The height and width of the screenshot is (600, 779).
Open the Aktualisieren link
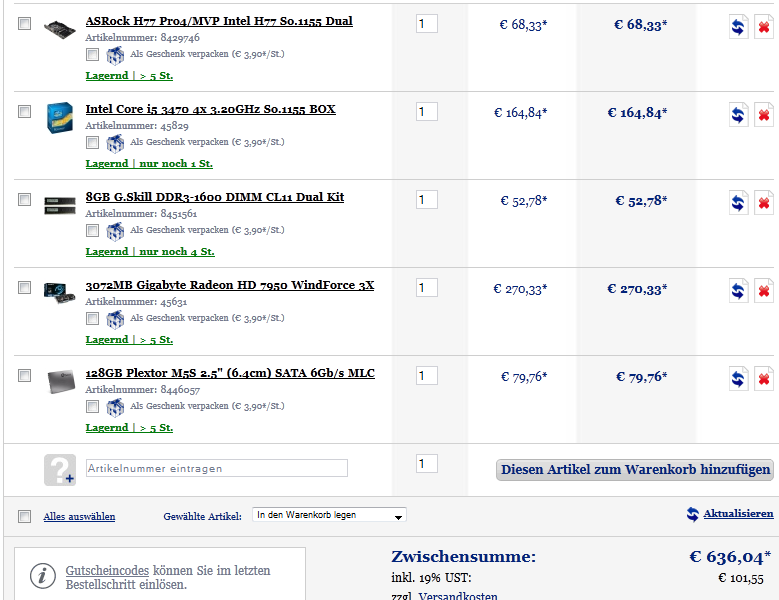pyautogui.click(x=738, y=514)
